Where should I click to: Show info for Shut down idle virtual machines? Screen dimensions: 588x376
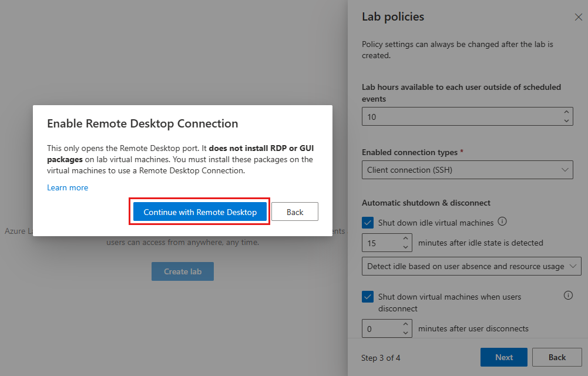coord(502,221)
